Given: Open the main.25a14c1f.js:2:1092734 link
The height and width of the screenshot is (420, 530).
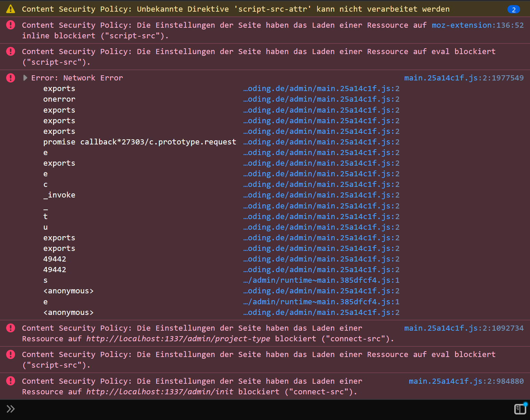Looking at the screenshot, I should pos(464,328).
